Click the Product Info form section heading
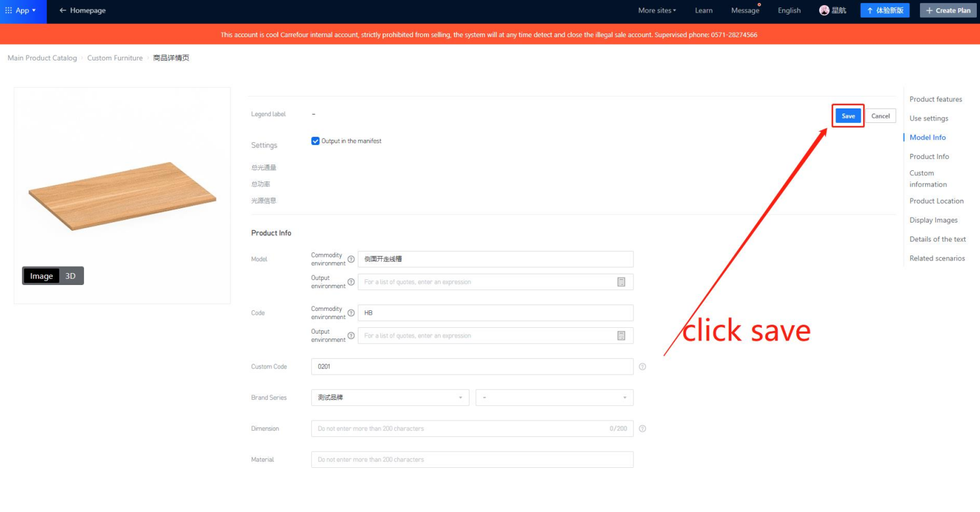The width and height of the screenshot is (980, 512). tap(271, 233)
